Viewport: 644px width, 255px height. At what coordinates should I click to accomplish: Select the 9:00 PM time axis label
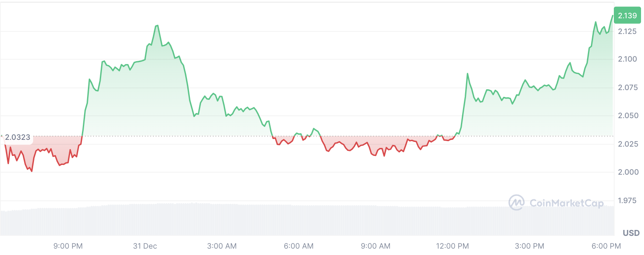click(68, 246)
